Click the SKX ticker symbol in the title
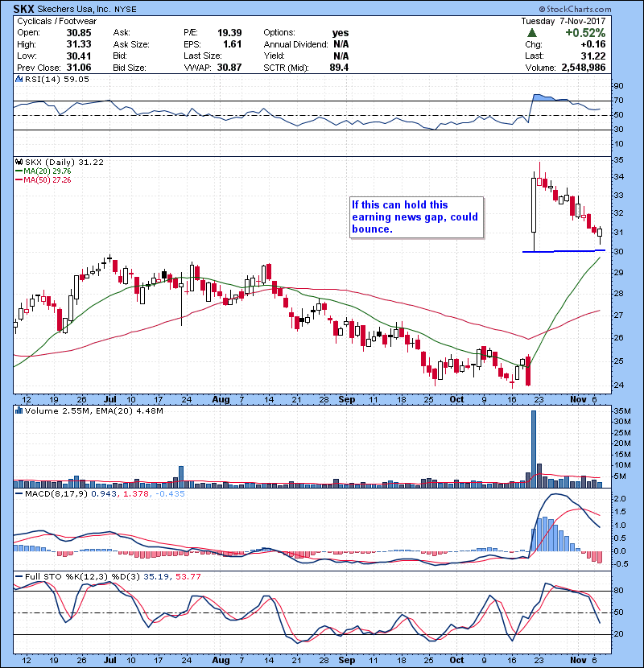This screenshot has width=644, height=668. (x=23, y=9)
